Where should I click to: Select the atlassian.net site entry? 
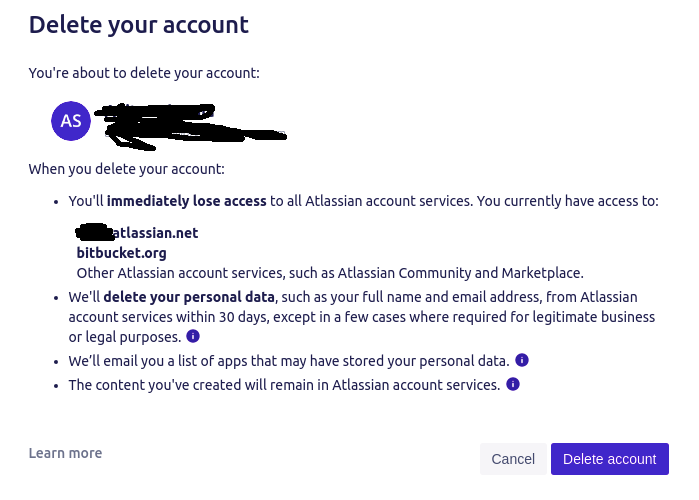point(137,233)
